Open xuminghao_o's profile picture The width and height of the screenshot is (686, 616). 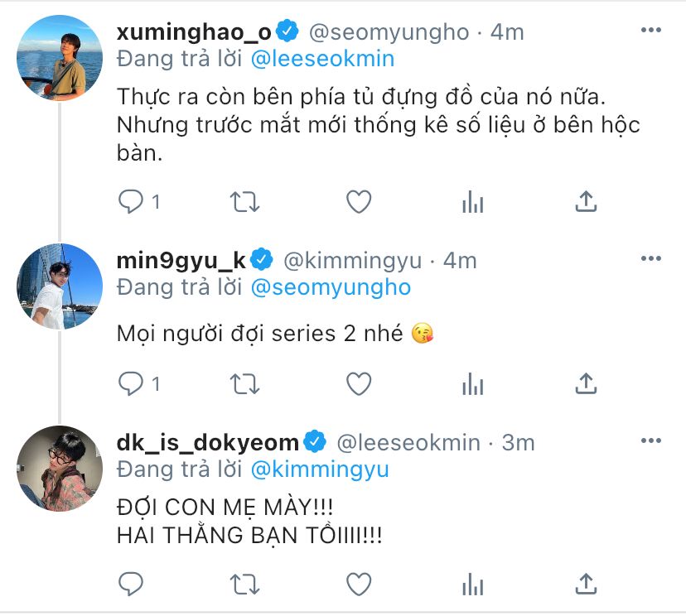tap(60, 58)
